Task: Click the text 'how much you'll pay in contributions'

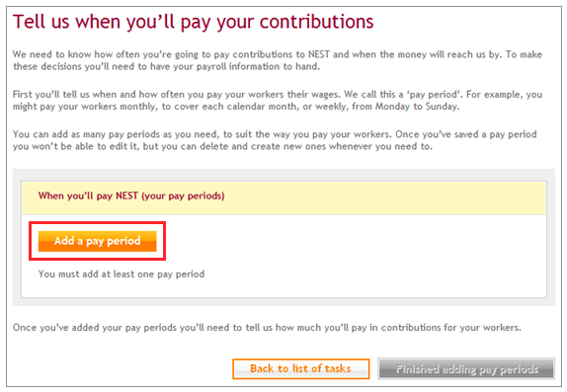Action: click(358, 328)
